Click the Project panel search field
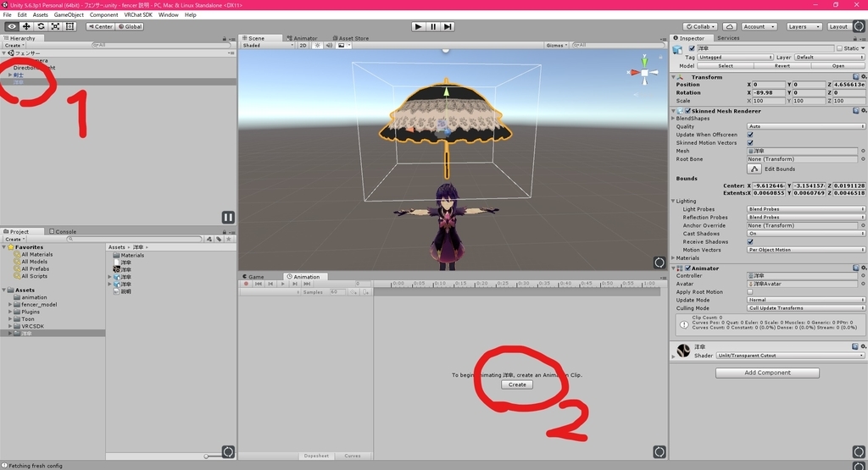 coord(134,239)
